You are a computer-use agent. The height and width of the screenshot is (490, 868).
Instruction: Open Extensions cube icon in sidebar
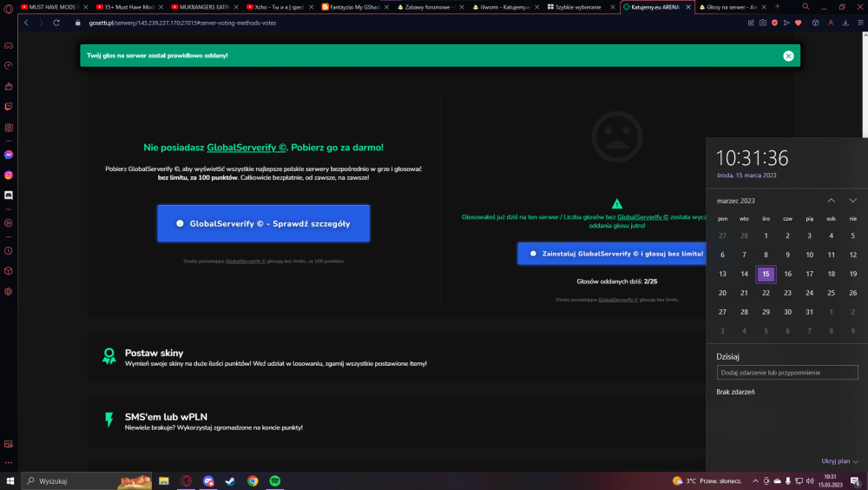click(9, 271)
